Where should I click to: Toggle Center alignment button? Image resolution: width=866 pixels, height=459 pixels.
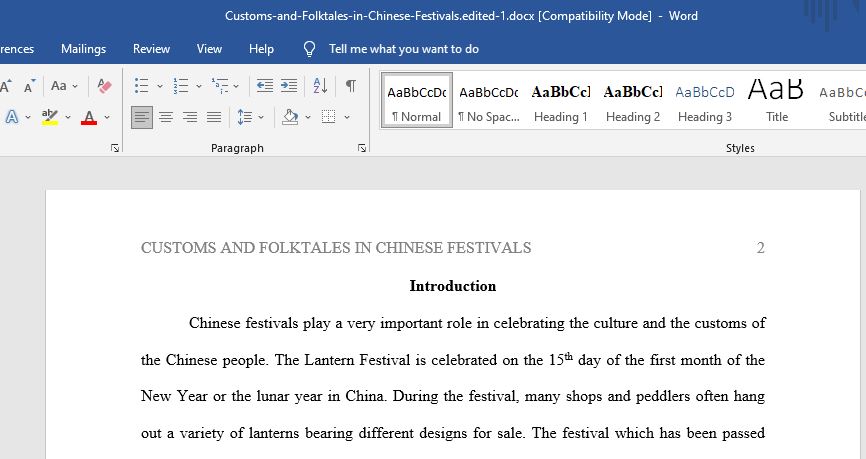coord(166,117)
